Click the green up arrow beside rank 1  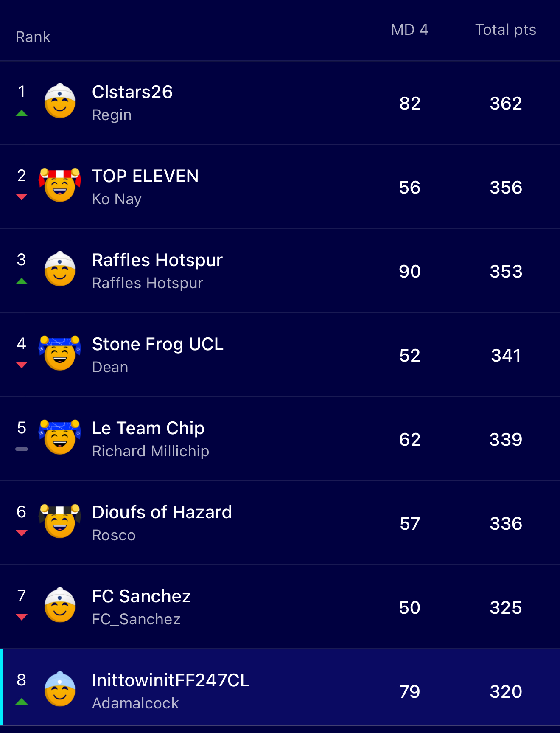point(22,113)
